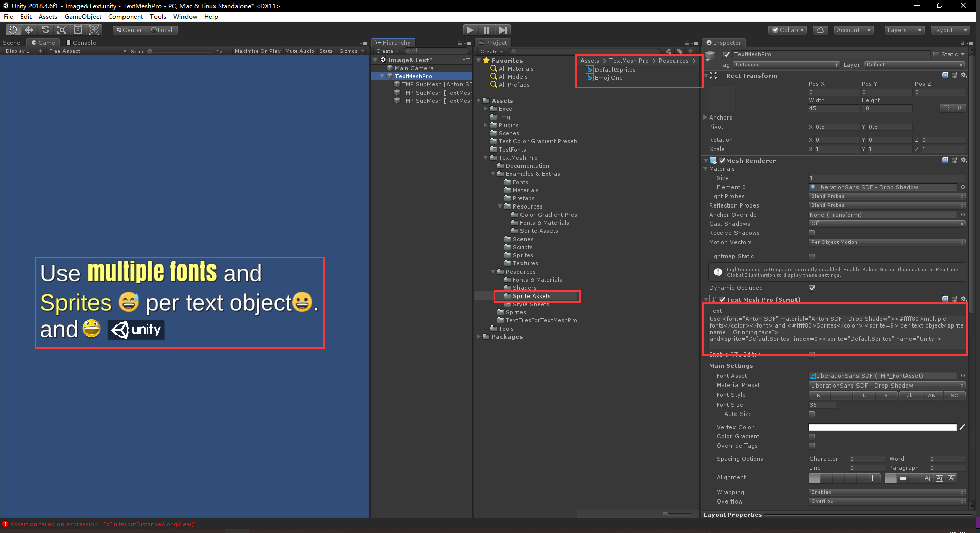Toggle the Receive Shadows checkbox
980x533 pixels.
pos(812,232)
